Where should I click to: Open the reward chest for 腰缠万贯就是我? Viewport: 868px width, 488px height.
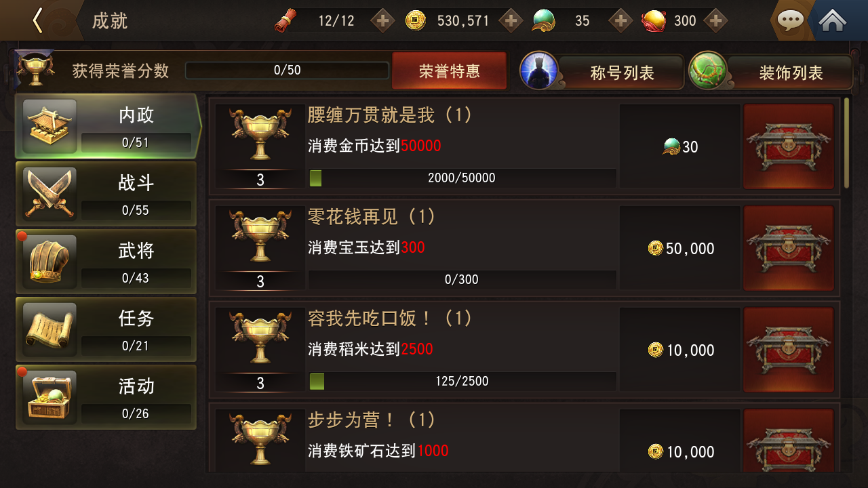click(x=789, y=146)
